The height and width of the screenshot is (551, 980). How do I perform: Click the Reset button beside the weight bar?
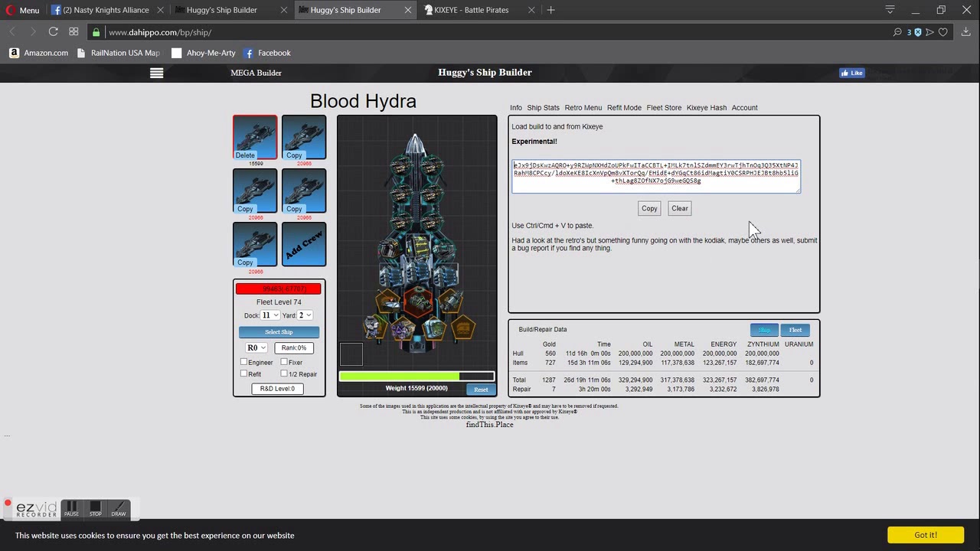point(481,390)
